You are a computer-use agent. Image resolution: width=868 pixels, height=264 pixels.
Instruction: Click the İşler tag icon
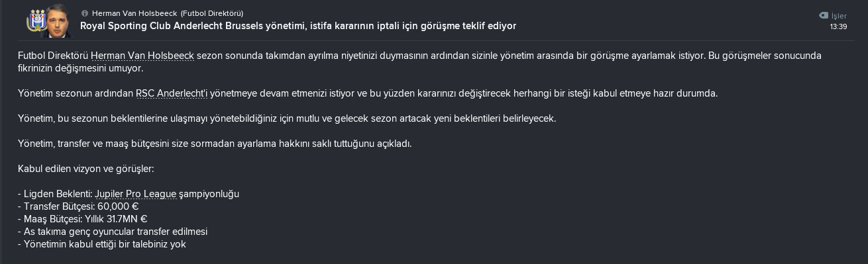[x=824, y=15]
